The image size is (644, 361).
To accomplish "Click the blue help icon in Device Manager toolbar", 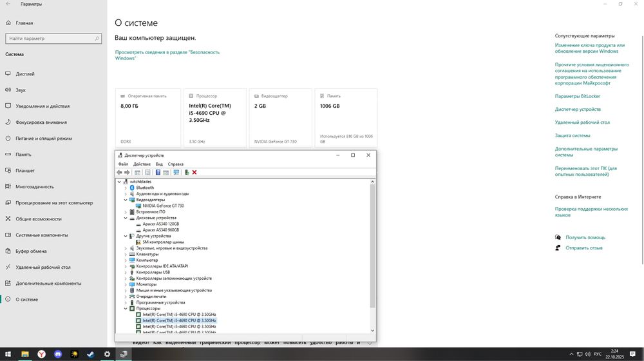I will coord(158,172).
